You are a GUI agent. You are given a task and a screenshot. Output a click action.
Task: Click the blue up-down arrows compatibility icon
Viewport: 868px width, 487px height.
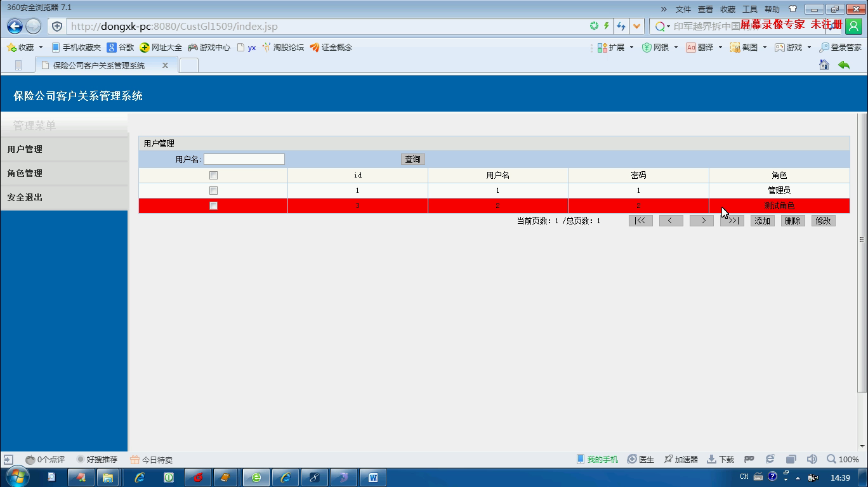pyautogui.click(x=621, y=26)
